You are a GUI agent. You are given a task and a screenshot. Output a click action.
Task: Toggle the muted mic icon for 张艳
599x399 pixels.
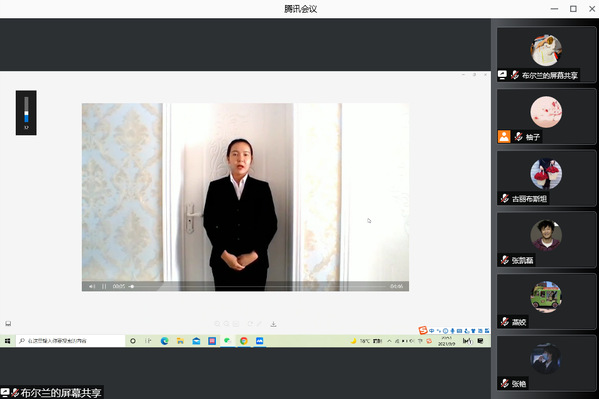(x=505, y=383)
